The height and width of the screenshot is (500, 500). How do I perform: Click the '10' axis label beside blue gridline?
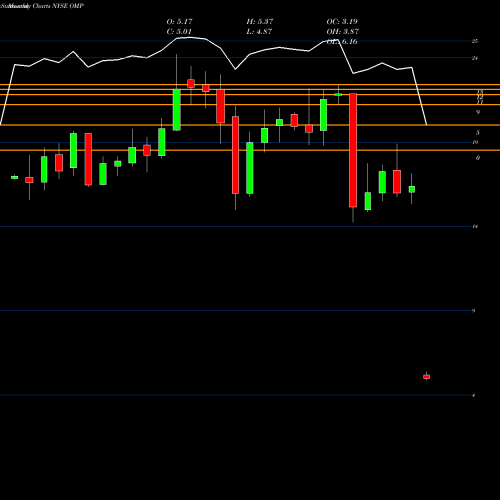point(475,142)
